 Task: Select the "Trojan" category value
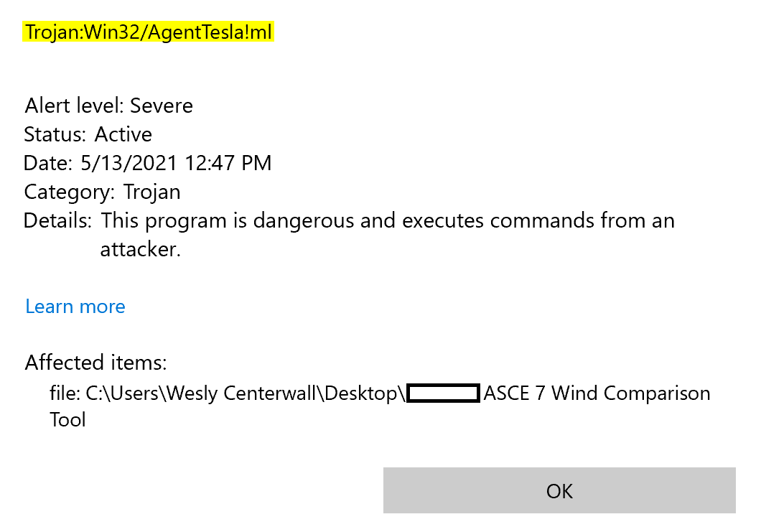click(152, 192)
